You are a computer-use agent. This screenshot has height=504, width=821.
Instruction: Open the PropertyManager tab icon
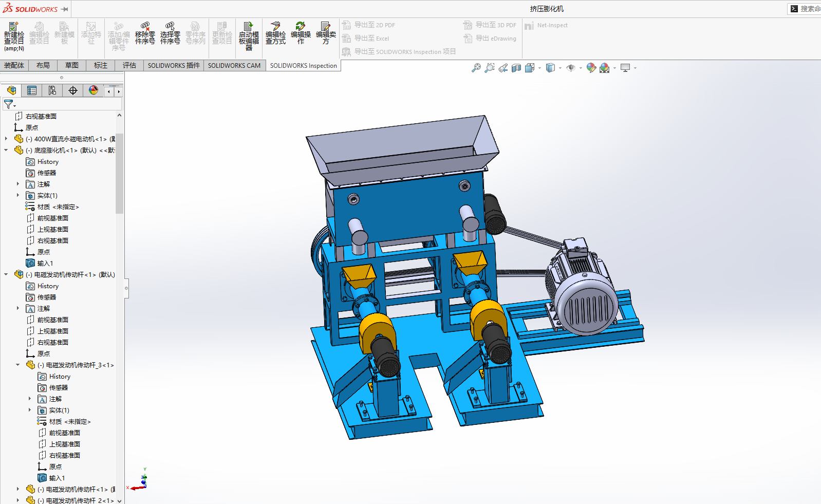(x=32, y=90)
